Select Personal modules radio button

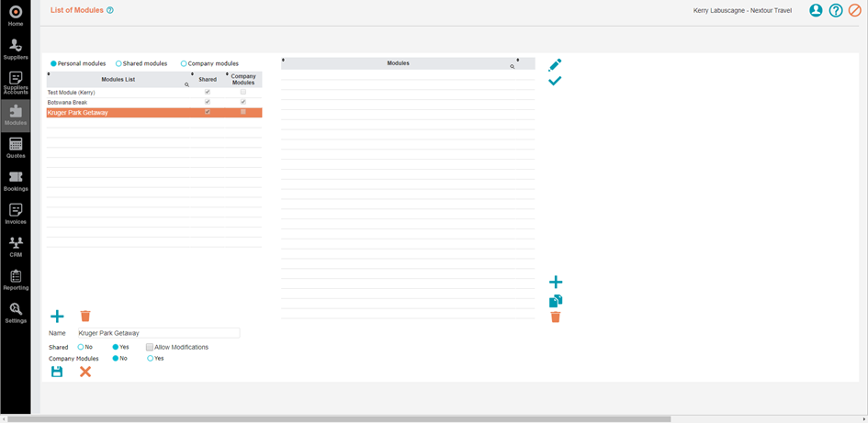pos(53,63)
